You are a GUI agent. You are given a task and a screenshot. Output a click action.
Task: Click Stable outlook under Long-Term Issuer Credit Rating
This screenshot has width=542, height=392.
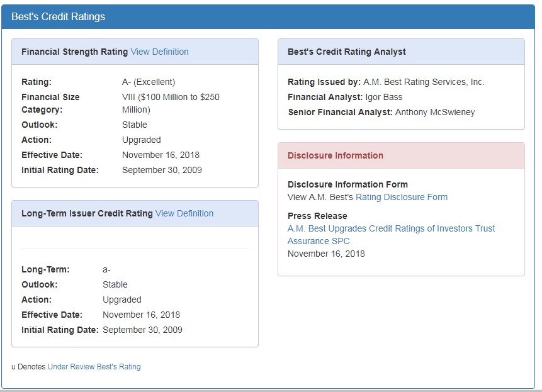115,284
